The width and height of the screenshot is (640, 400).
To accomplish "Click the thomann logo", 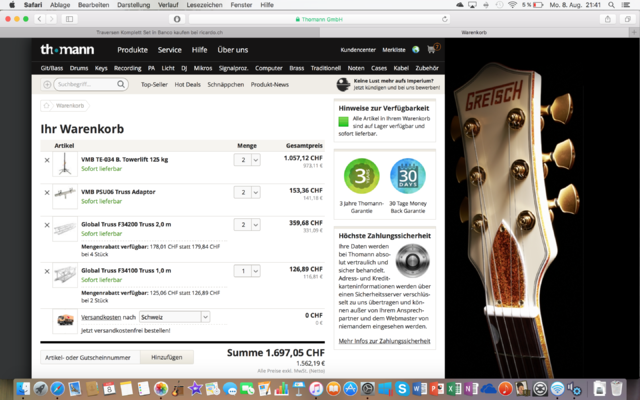I will 67,49.
